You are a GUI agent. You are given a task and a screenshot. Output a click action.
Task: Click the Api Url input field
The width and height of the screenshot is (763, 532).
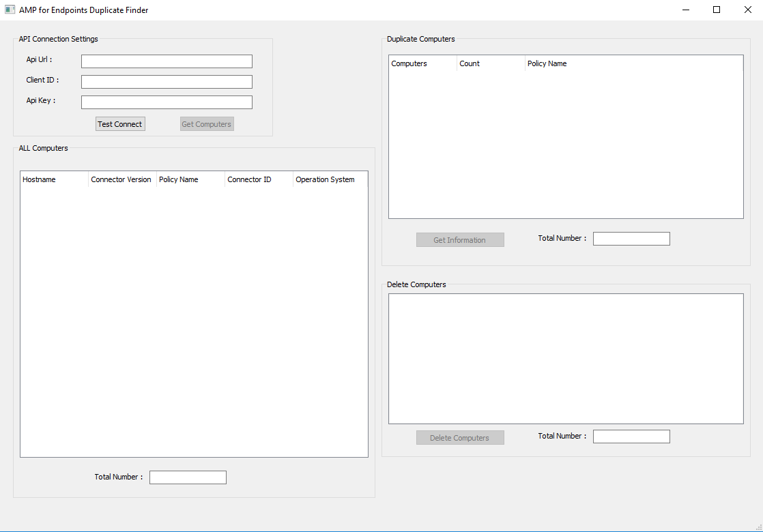pos(167,61)
